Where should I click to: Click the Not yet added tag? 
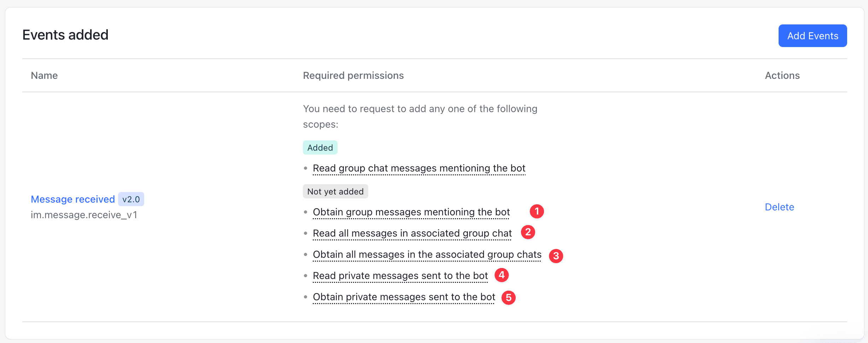pyautogui.click(x=335, y=192)
